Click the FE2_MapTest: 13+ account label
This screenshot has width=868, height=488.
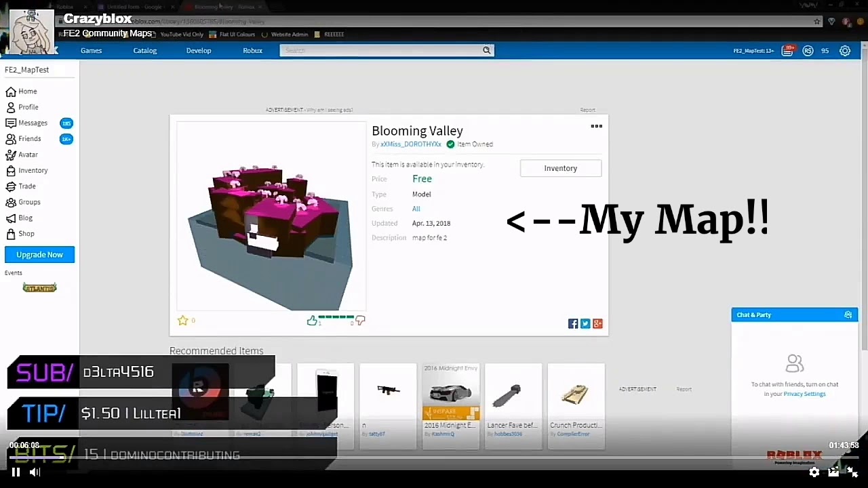click(x=753, y=51)
